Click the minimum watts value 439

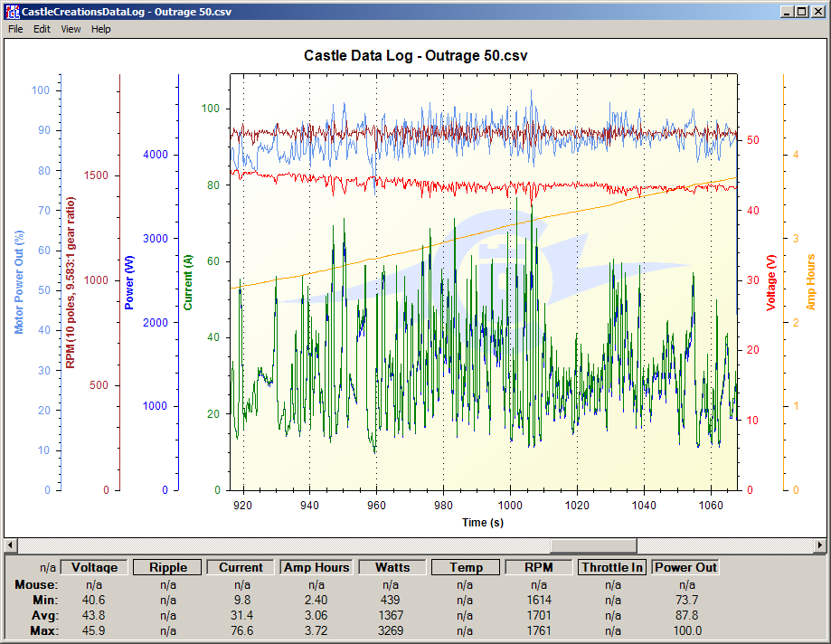391,600
